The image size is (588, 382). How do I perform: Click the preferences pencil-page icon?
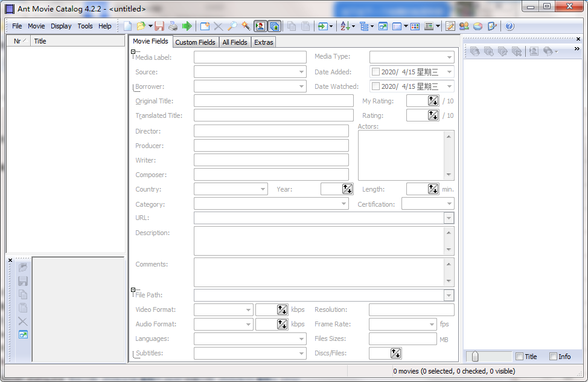(x=491, y=27)
